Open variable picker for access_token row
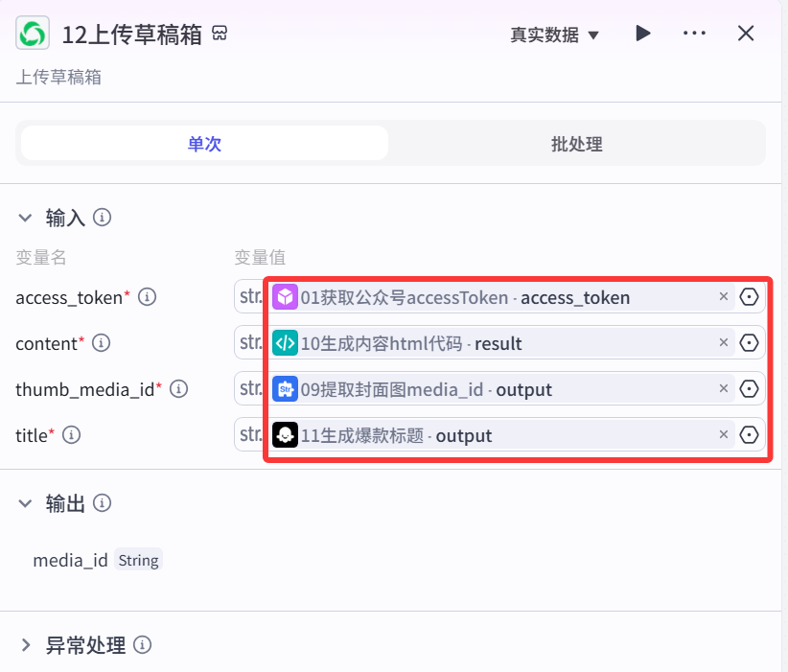Screen dimensions: 788x672 coord(750,297)
